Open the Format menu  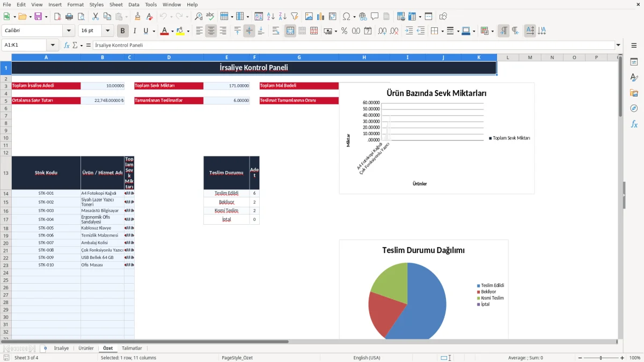pyautogui.click(x=75, y=4)
